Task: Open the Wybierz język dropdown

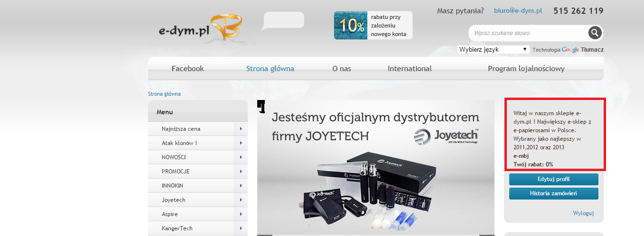Action: point(494,49)
